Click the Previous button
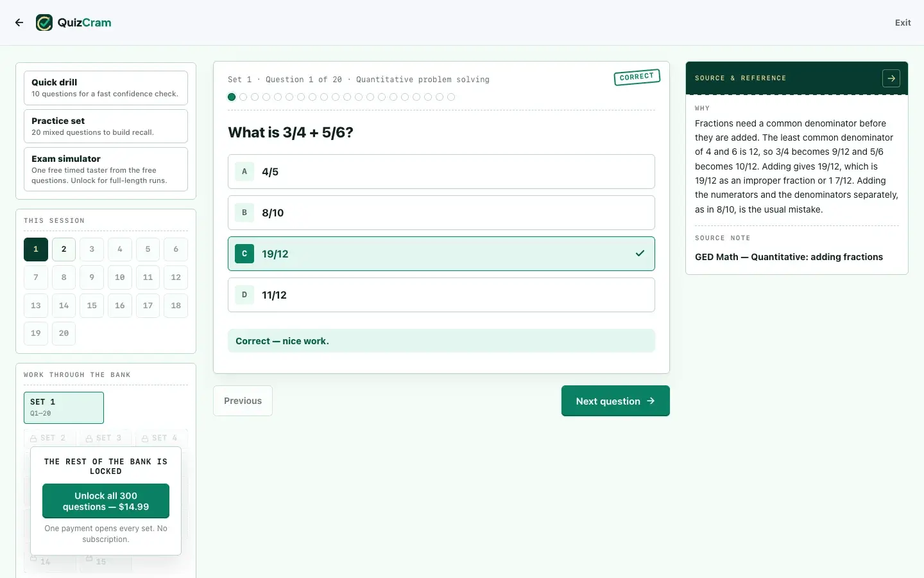 point(243,401)
